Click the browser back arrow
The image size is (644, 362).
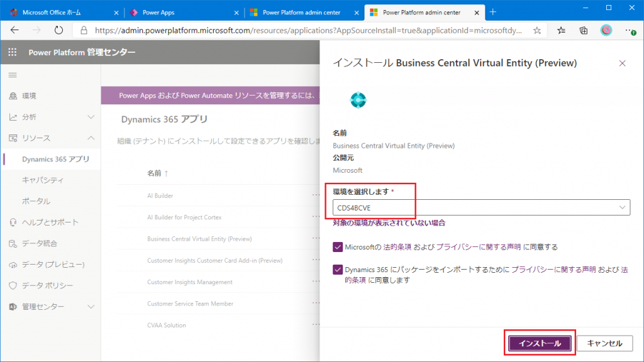(x=15, y=30)
